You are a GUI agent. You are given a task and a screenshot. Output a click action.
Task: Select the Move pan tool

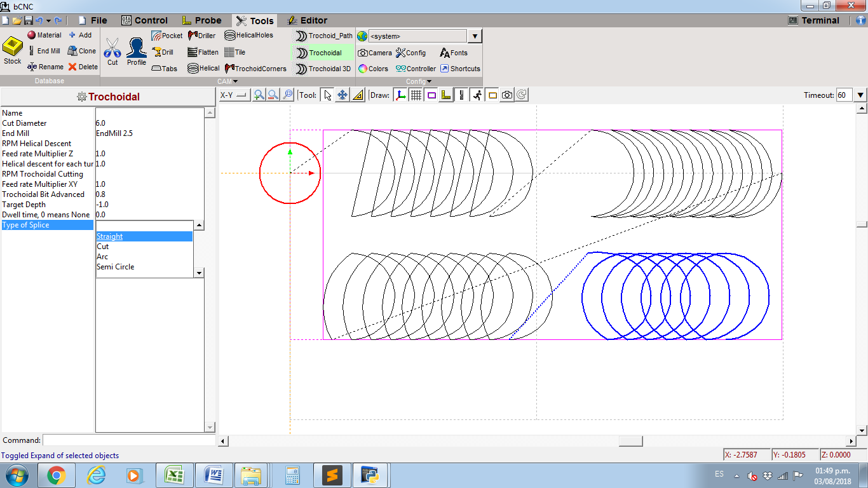coord(342,95)
